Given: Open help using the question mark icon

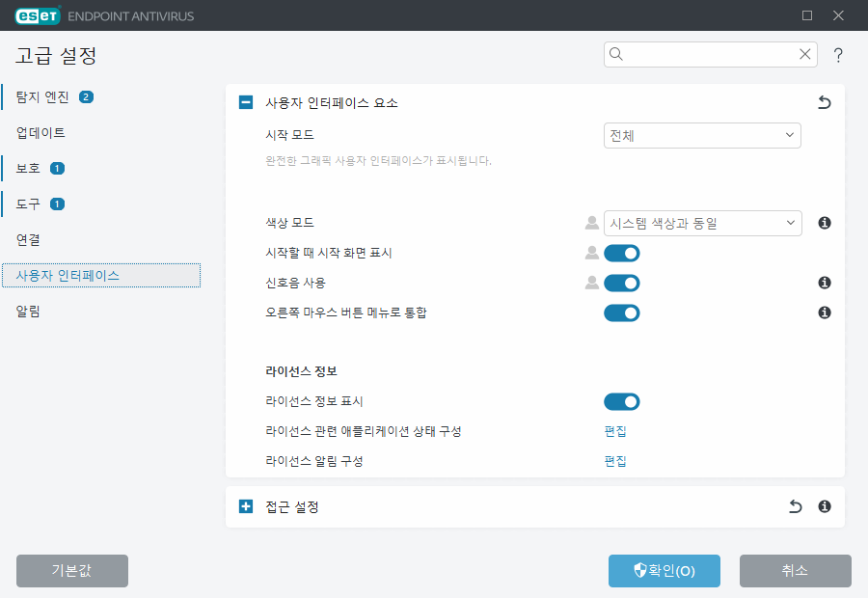Looking at the screenshot, I should (x=838, y=55).
